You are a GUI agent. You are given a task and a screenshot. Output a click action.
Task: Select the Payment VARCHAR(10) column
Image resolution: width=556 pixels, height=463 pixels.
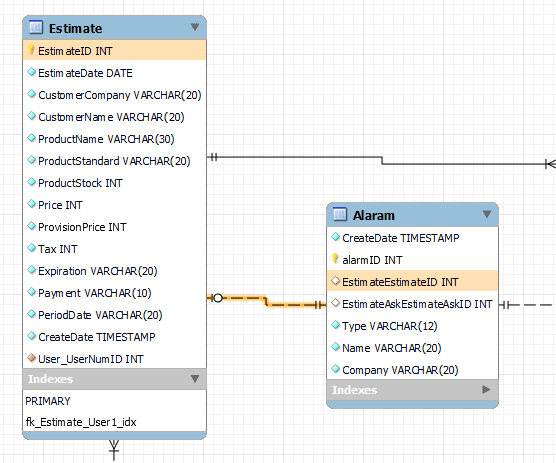click(x=114, y=293)
